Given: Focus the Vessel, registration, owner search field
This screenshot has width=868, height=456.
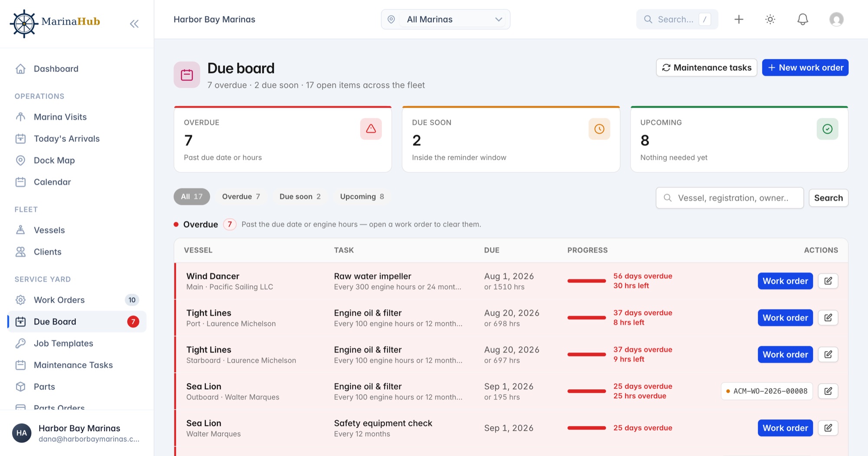Looking at the screenshot, I should tap(730, 198).
